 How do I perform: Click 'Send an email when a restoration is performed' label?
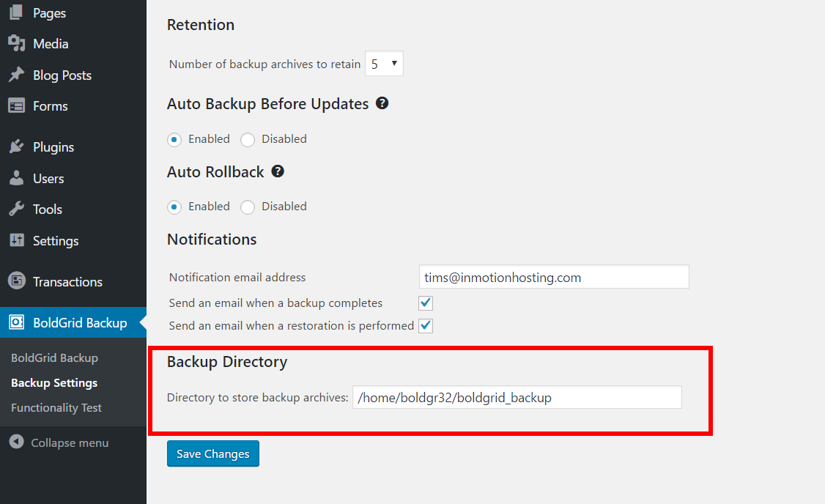[292, 326]
